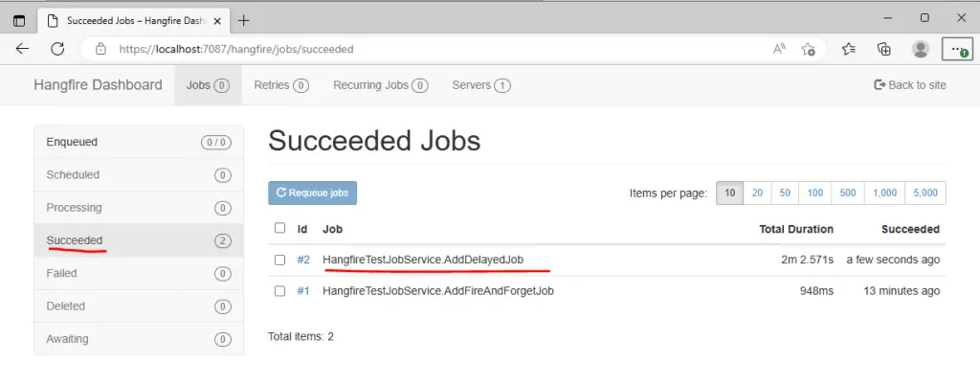Click the '13 minutes ago' timestamp

pos(902,291)
